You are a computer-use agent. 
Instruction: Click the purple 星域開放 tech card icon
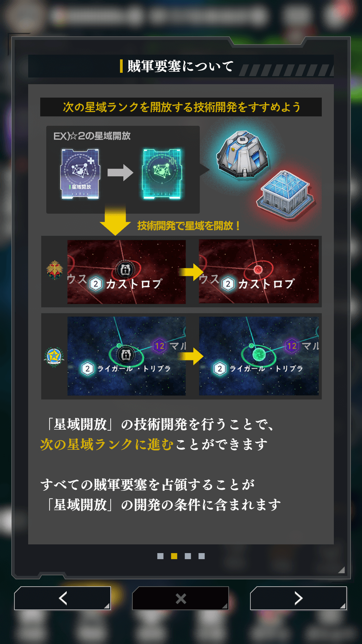[x=80, y=174]
